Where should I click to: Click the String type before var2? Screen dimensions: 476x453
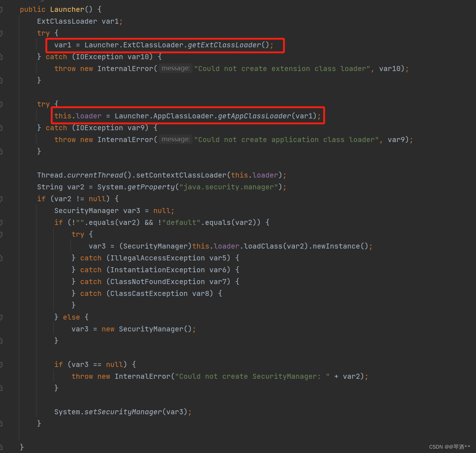[50, 187]
